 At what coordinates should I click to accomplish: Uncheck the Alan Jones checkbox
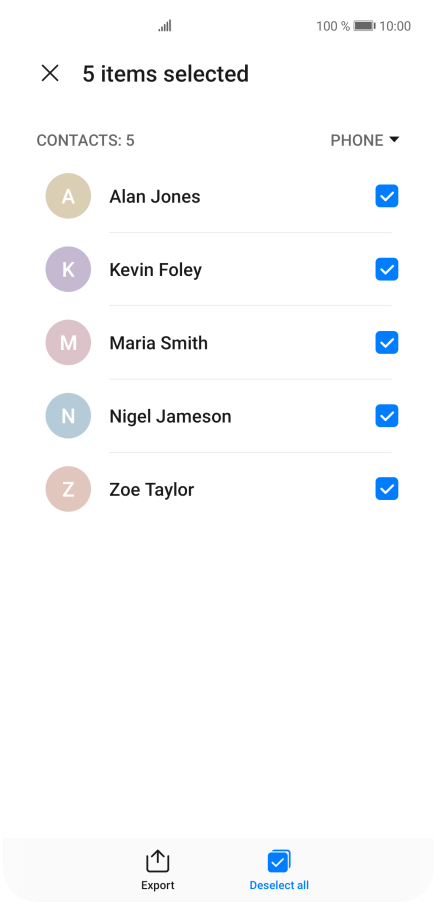[386, 196]
